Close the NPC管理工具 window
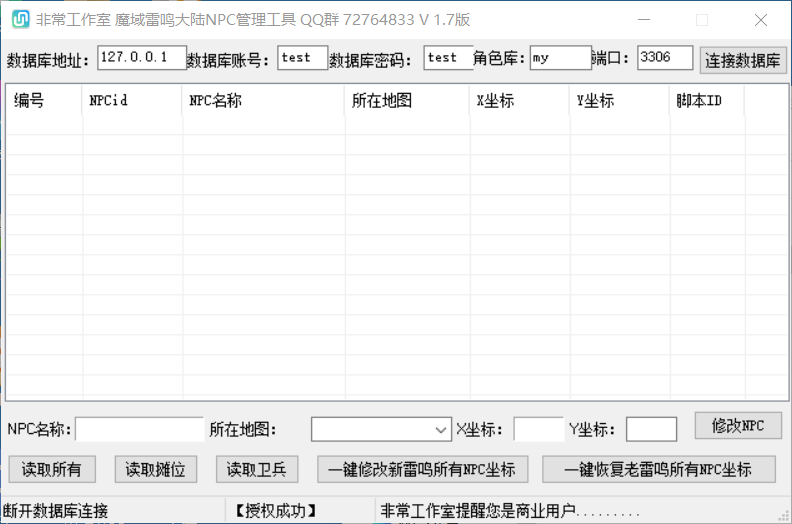Image resolution: width=792 pixels, height=524 pixels. click(x=761, y=20)
